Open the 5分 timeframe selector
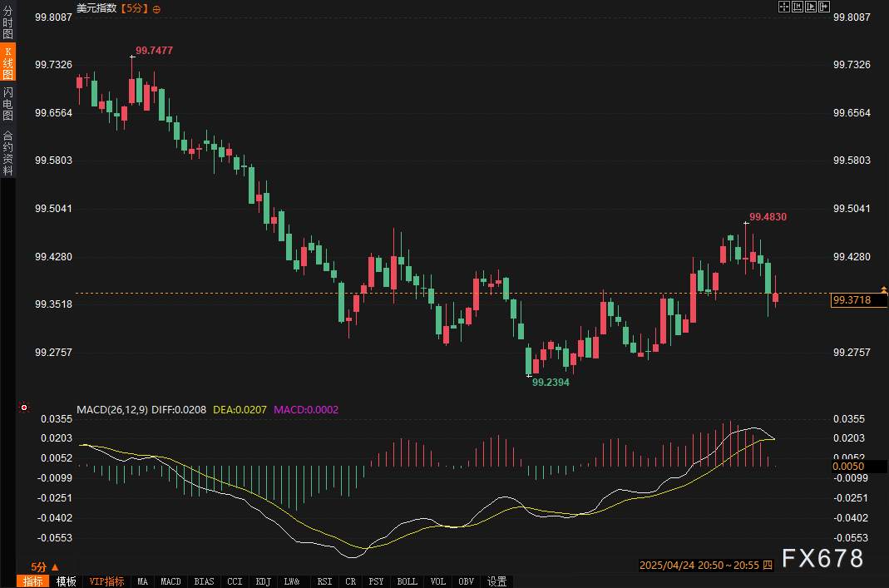 [x=44, y=566]
